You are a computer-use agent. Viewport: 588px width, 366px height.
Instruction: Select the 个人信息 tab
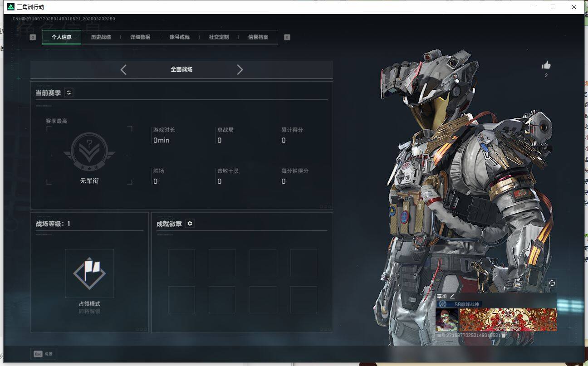click(62, 37)
